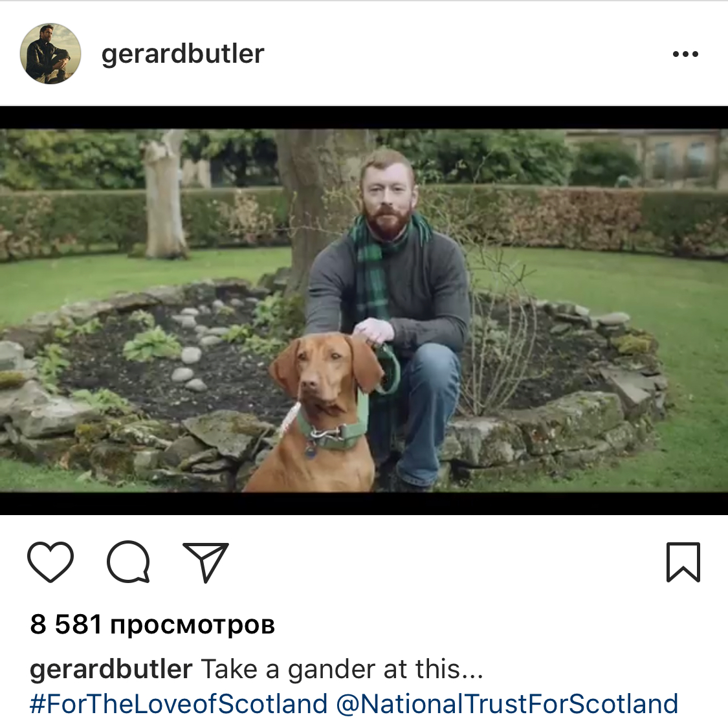
Task: Tap the gerardbutler username in the header
Action: coord(182,54)
